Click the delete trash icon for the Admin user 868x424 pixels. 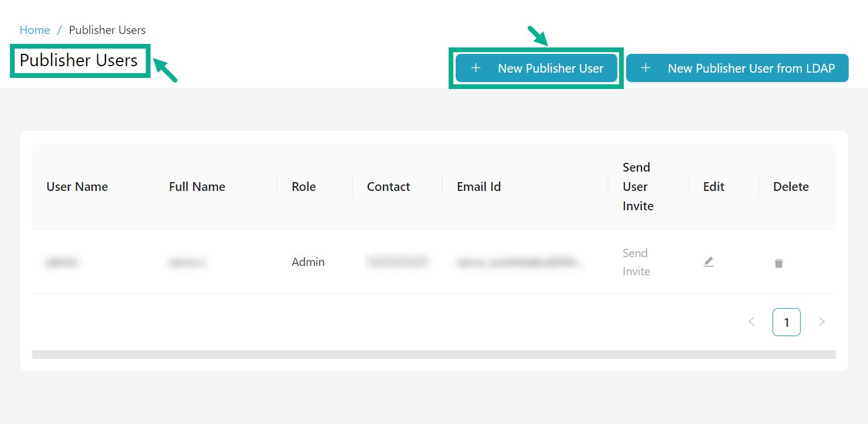[779, 262]
